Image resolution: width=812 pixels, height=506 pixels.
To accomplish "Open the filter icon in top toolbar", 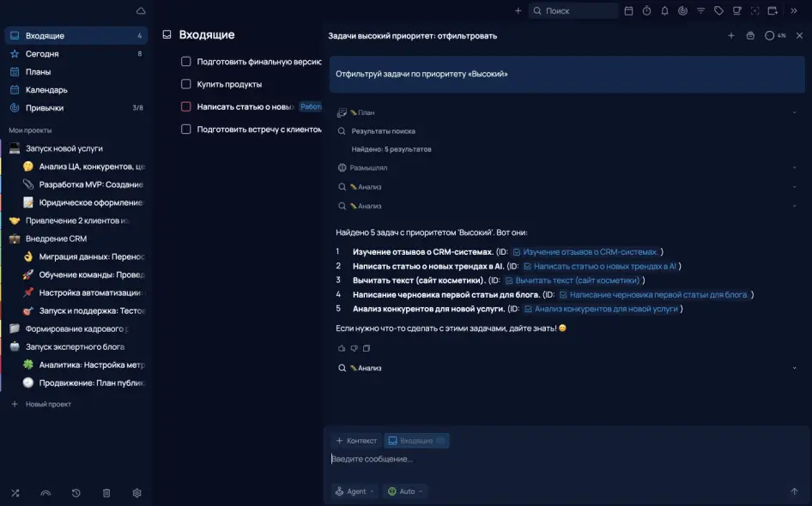I will (x=700, y=11).
